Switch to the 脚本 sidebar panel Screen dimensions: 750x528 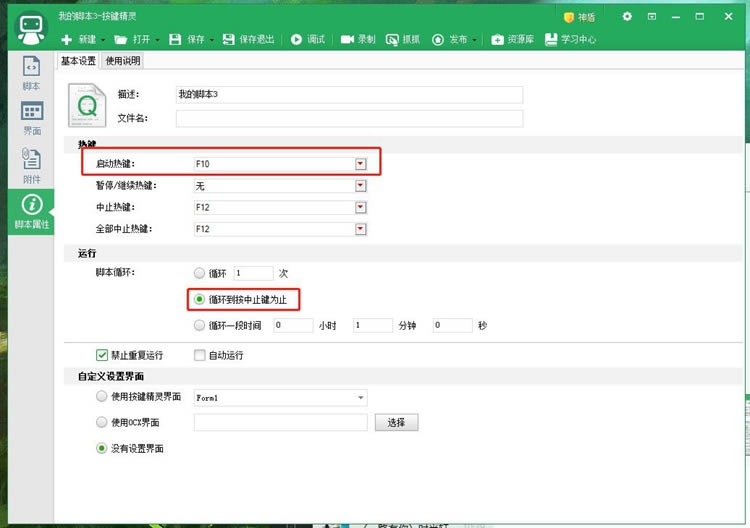click(31, 74)
